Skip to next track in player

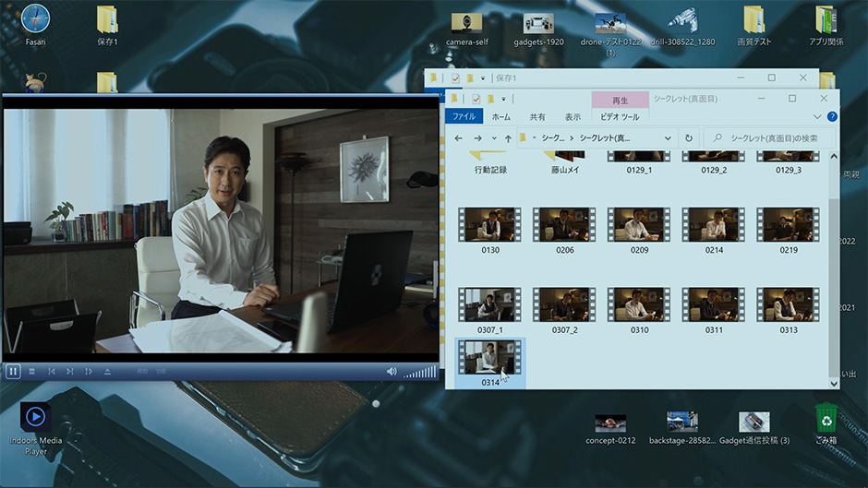click(70, 372)
